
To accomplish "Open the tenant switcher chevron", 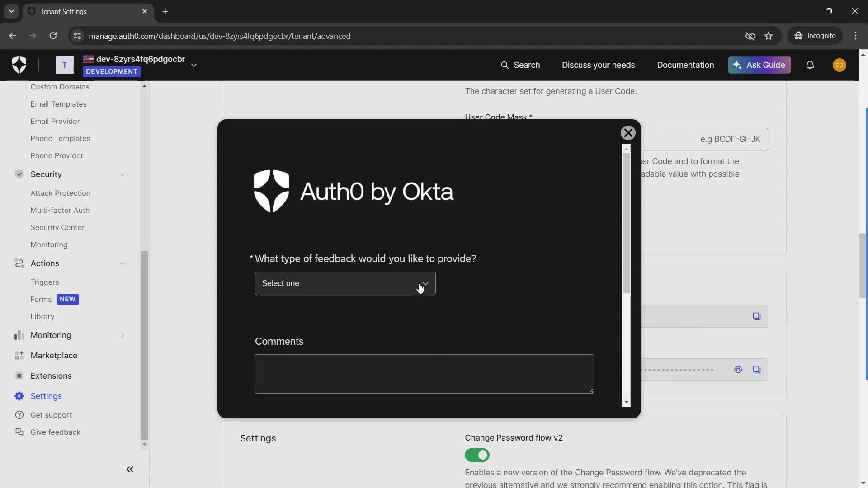I will point(194,65).
